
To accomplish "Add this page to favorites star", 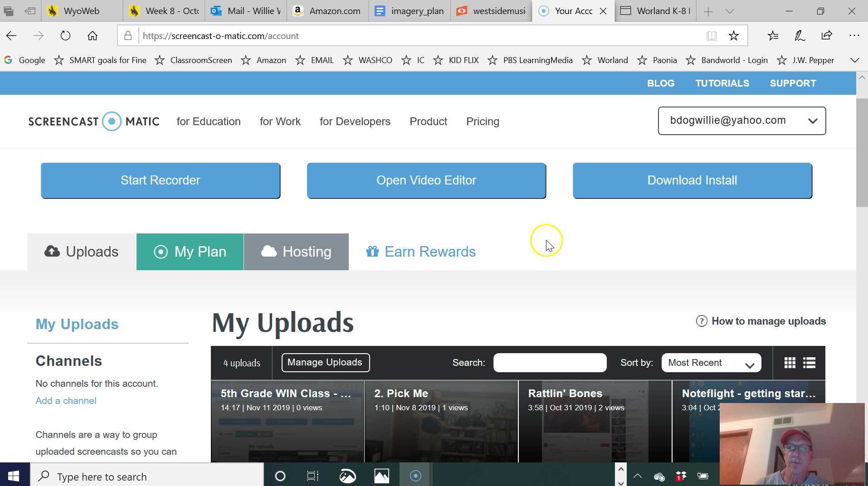I will [x=733, y=36].
